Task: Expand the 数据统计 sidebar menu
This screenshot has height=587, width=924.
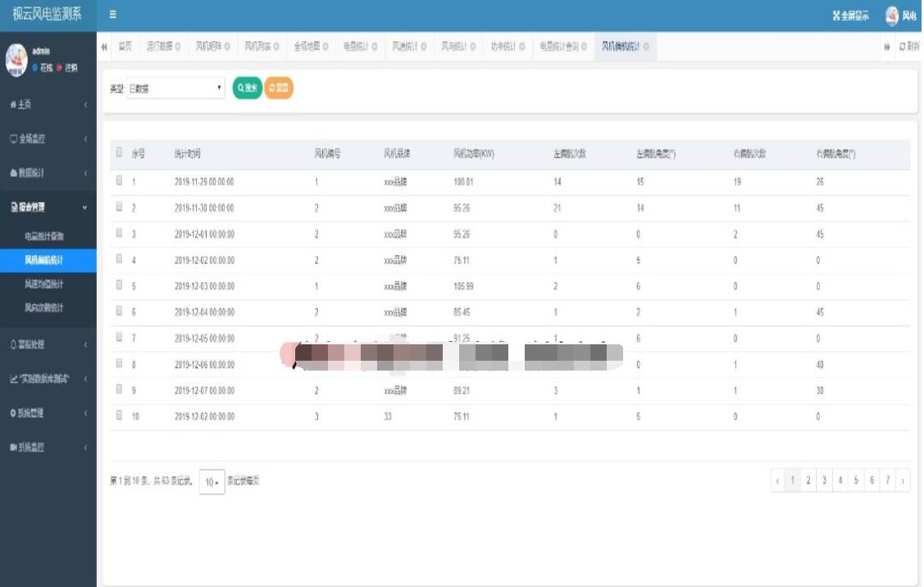Action: pyautogui.click(x=48, y=173)
